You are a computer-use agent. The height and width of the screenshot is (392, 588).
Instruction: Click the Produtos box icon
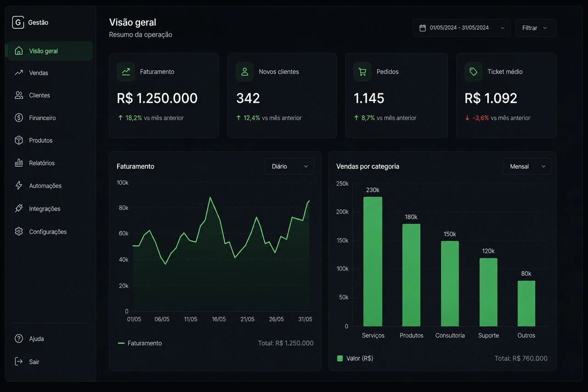click(x=19, y=140)
